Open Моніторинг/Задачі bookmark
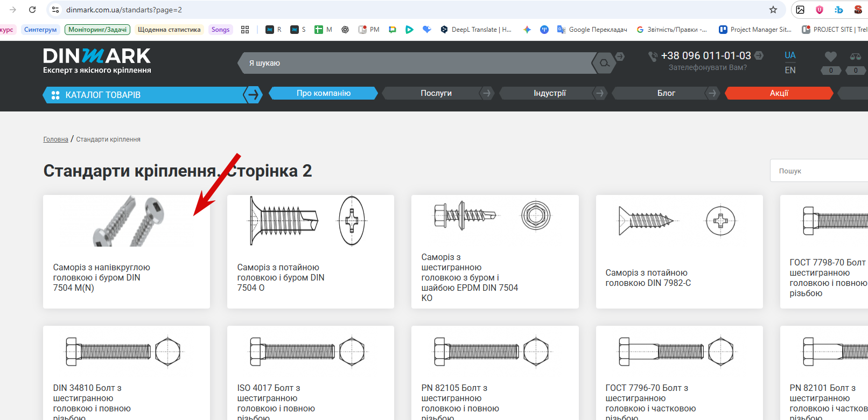The image size is (868, 420). pos(97,30)
